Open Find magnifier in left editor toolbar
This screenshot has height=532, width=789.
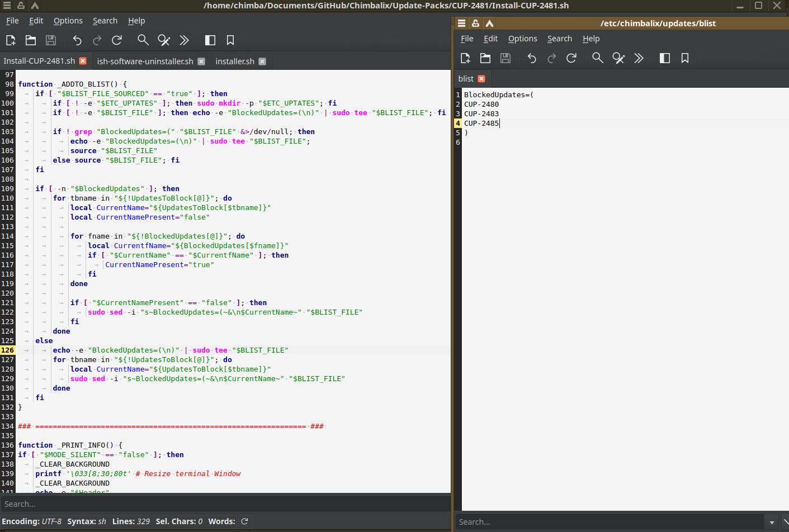[x=143, y=40]
